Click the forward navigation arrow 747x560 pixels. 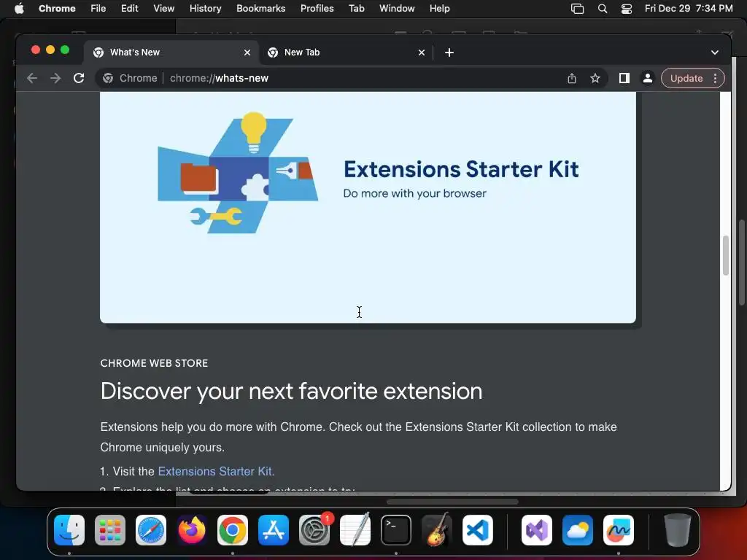(55, 78)
